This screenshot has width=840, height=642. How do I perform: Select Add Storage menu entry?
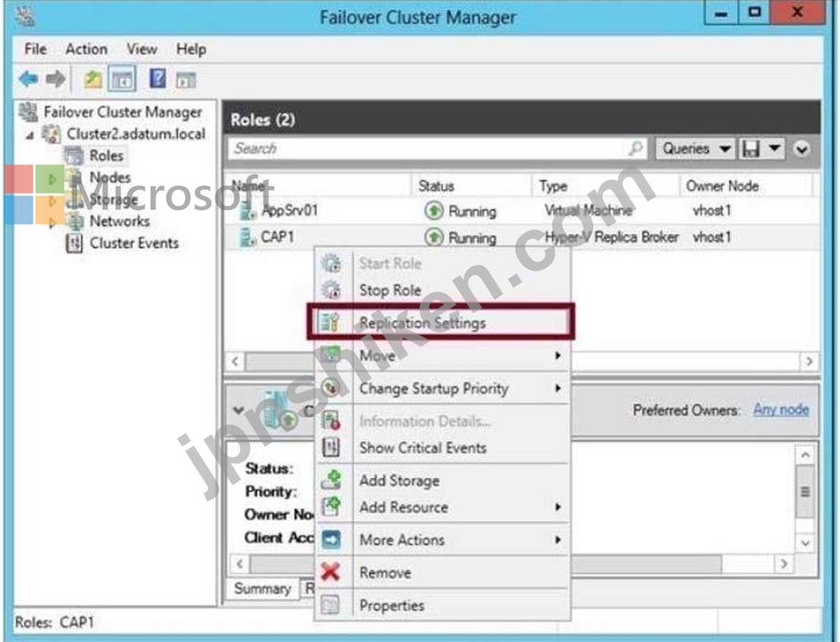tap(442, 481)
